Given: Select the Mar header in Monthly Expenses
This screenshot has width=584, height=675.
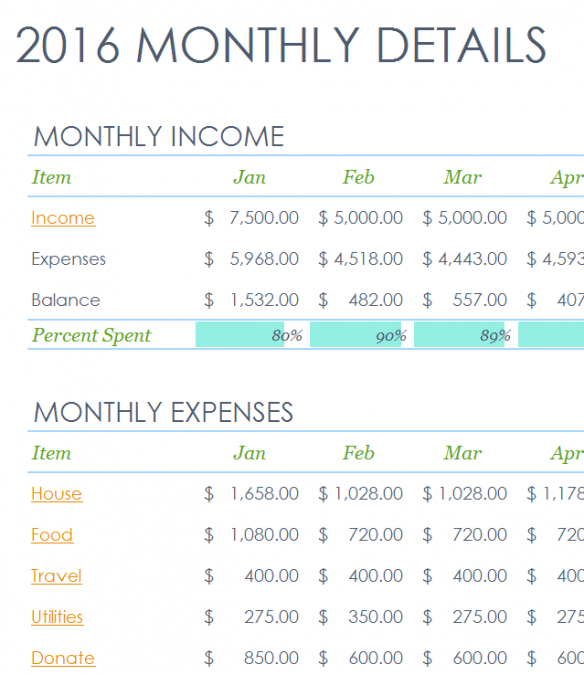Looking at the screenshot, I should click(463, 452).
